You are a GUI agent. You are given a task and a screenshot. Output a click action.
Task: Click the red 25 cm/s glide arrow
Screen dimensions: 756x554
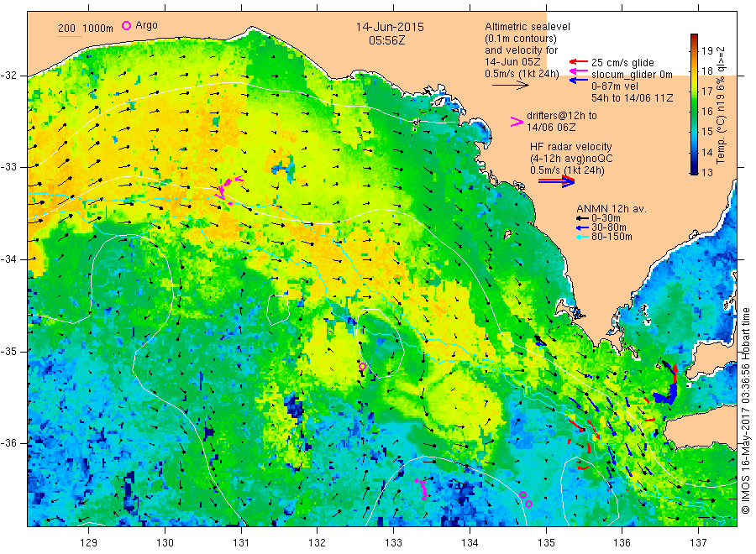578,61
